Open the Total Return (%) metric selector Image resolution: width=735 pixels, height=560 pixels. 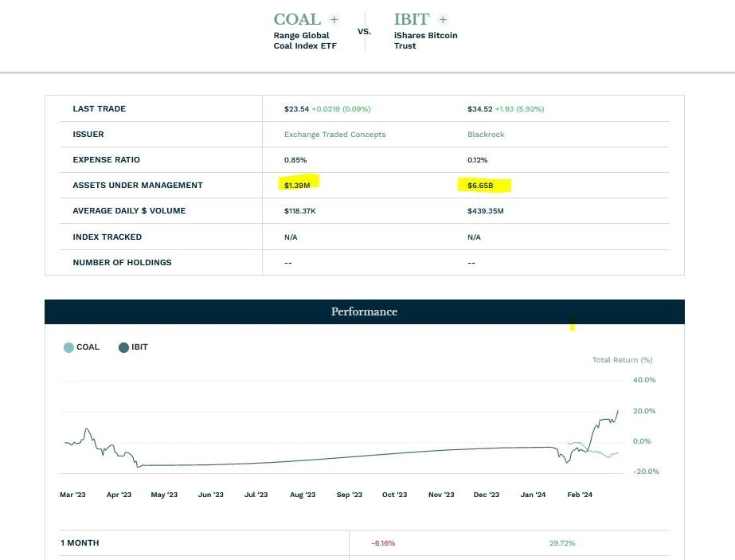click(622, 359)
